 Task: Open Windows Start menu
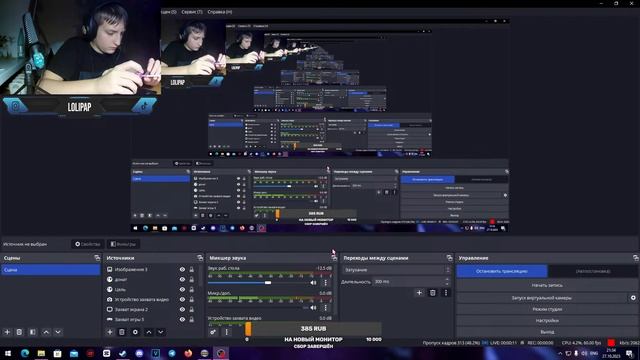pyautogui.click(x=8, y=353)
